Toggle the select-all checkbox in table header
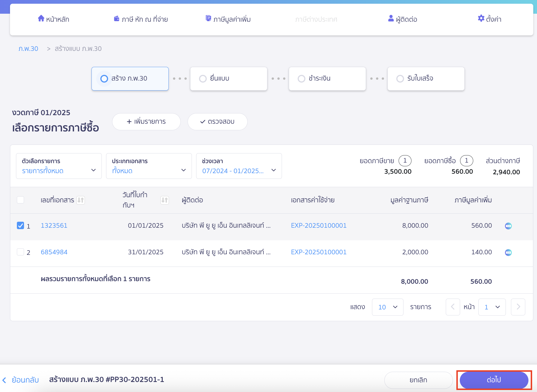 tap(21, 200)
